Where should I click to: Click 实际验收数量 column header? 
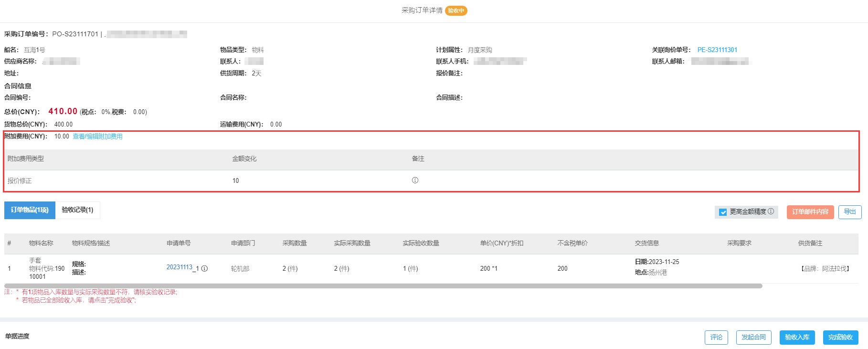[x=421, y=243]
